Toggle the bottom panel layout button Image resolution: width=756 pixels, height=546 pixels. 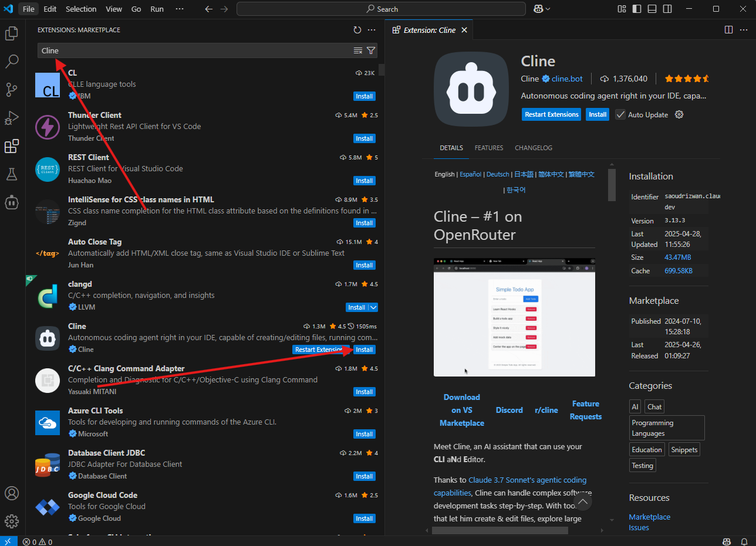[x=652, y=9]
